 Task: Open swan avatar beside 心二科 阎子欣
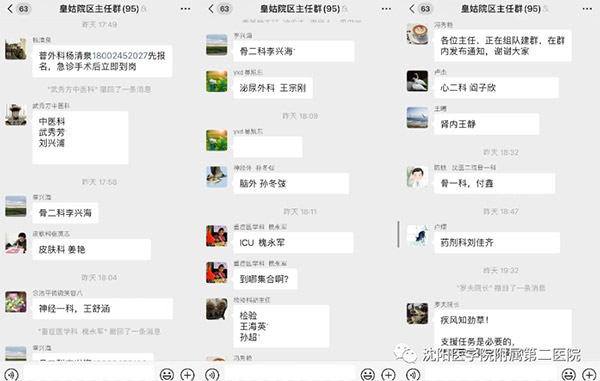coord(417,81)
